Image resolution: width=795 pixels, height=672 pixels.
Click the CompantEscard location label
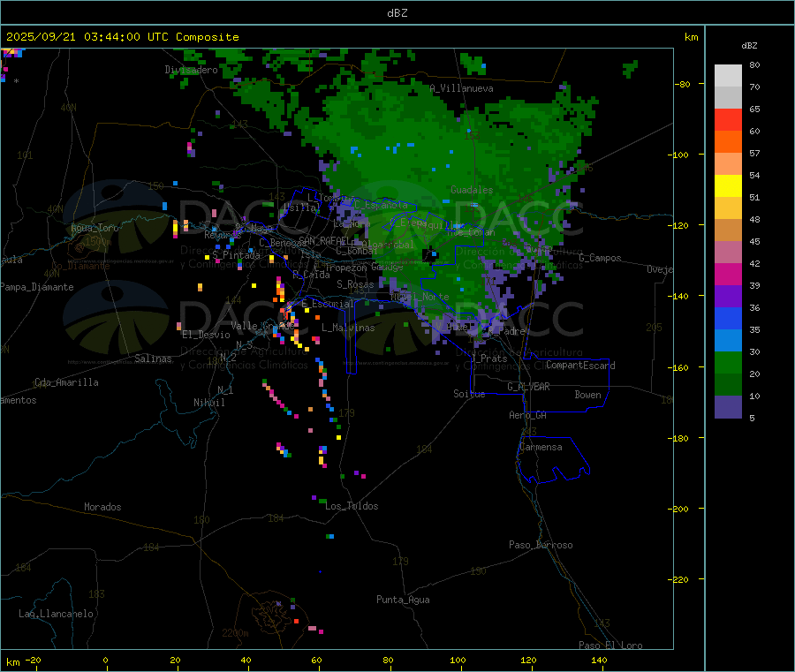click(x=580, y=366)
